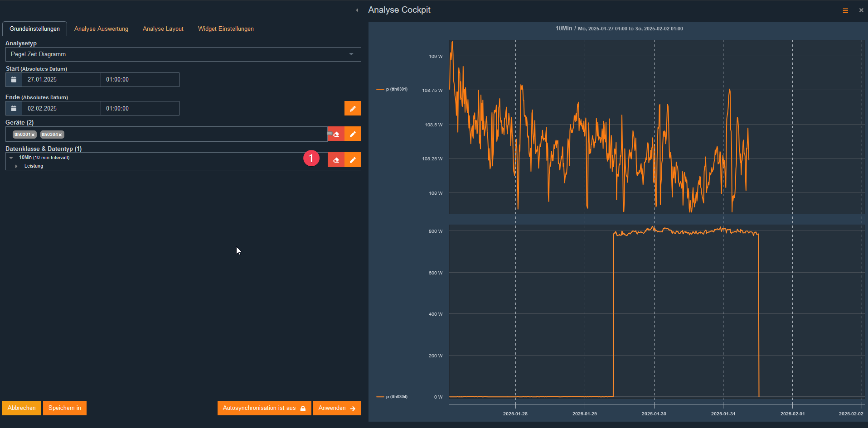Toggle p (tth0304) series in legend

coord(392,397)
